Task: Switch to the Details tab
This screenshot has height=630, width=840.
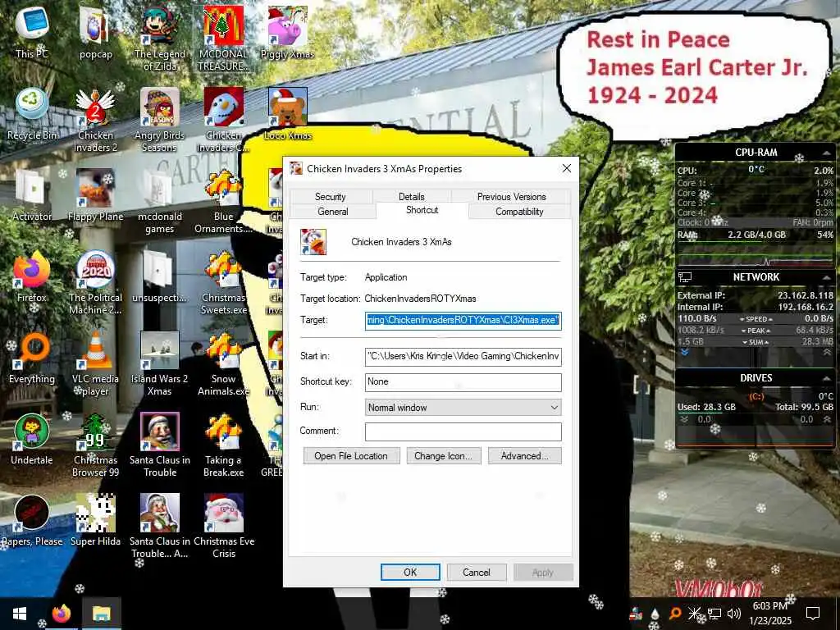Action: point(412,197)
